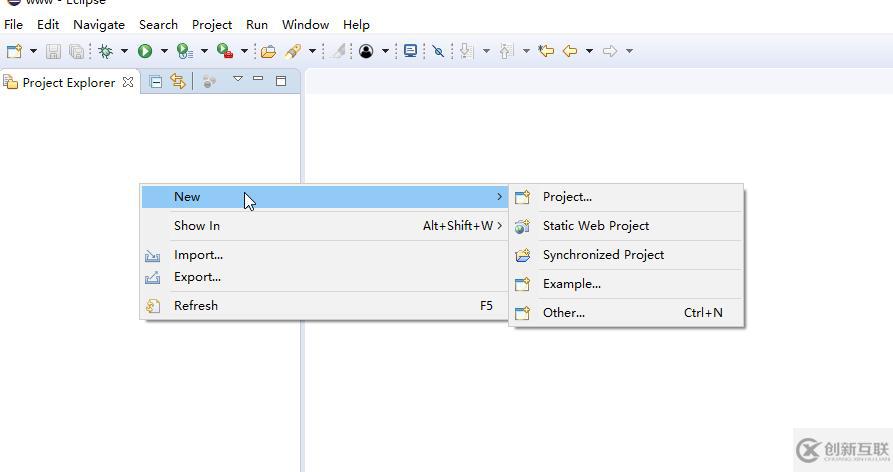893x472 pixels.
Task: Click the Next Annotation icon
Action: [466, 51]
